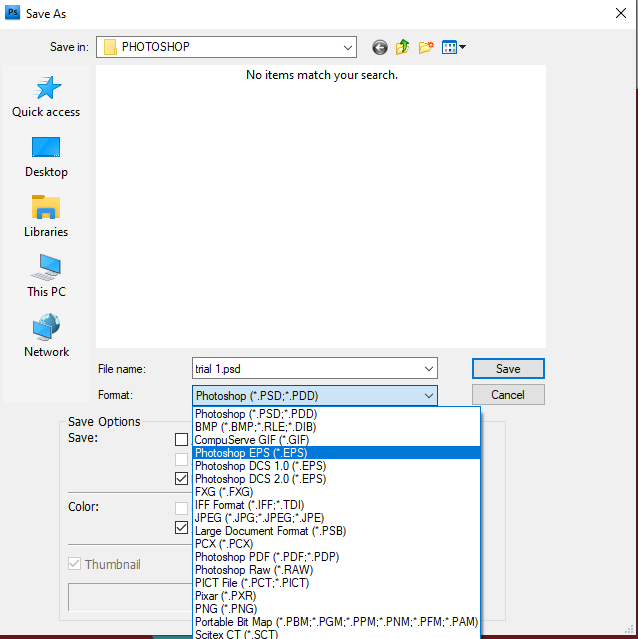
Task: Open Quick access in the sidebar
Action: [x=46, y=97]
